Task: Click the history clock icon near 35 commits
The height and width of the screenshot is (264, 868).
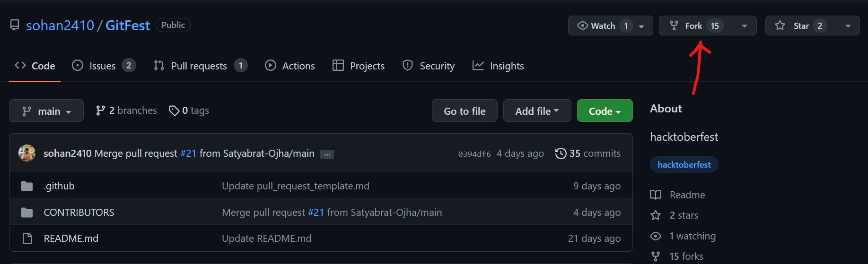Action: coord(561,153)
